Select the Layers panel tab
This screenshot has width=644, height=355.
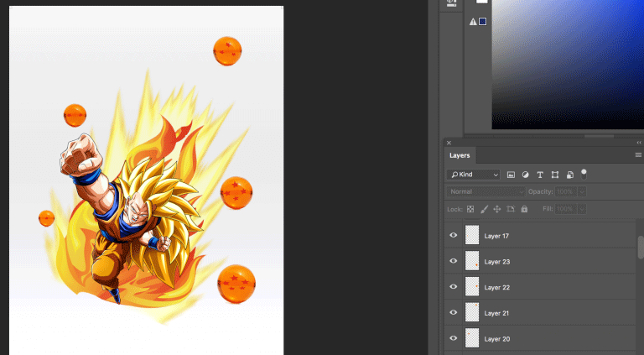tap(460, 155)
